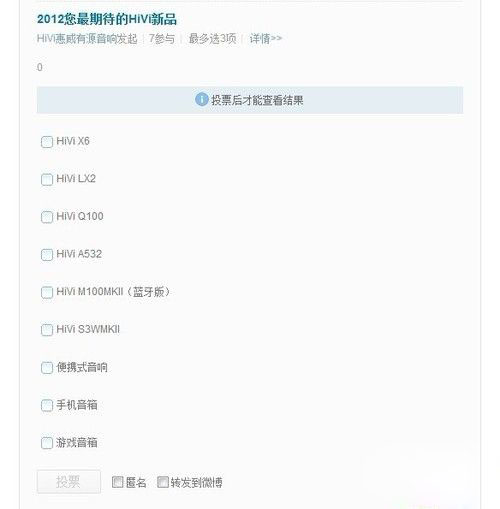
Task: Select the 手机音箱 checkbox
Action: coord(47,406)
